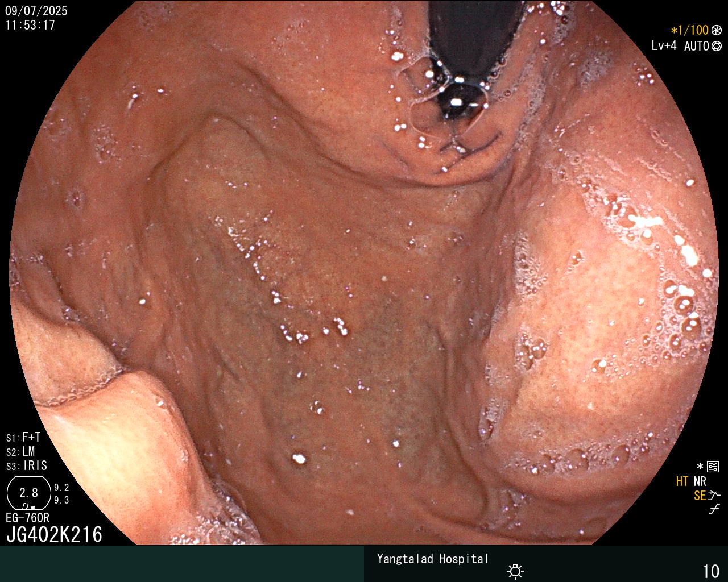This screenshot has height=582, width=728.
Task: Click the brightness level Lv+4
Action: (x=664, y=46)
